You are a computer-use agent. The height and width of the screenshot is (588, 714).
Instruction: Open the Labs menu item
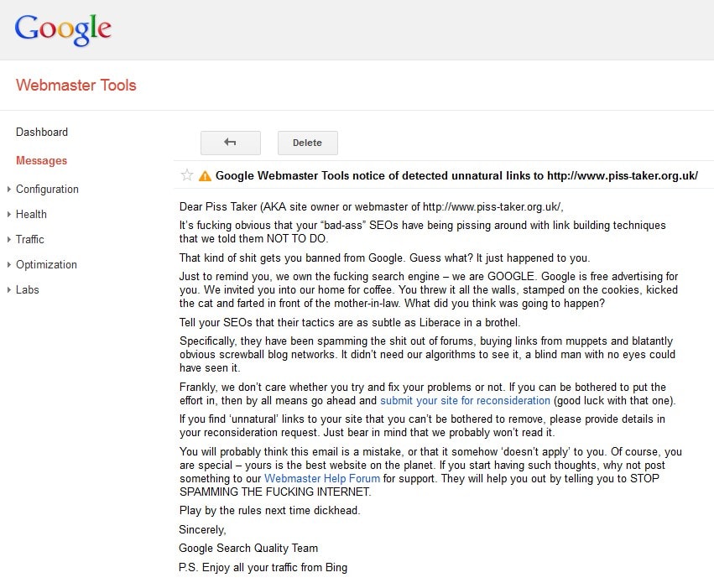click(28, 290)
